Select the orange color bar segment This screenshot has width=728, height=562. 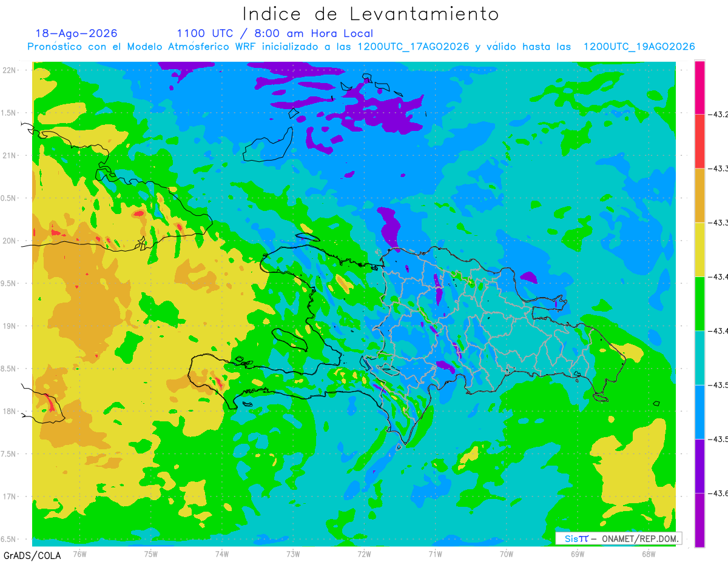(x=699, y=195)
